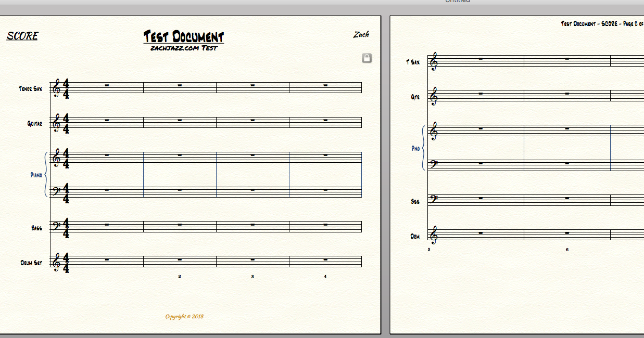Select the Tenor Sax instrument name
This screenshot has width=644, height=338.
pyautogui.click(x=30, y=89)
